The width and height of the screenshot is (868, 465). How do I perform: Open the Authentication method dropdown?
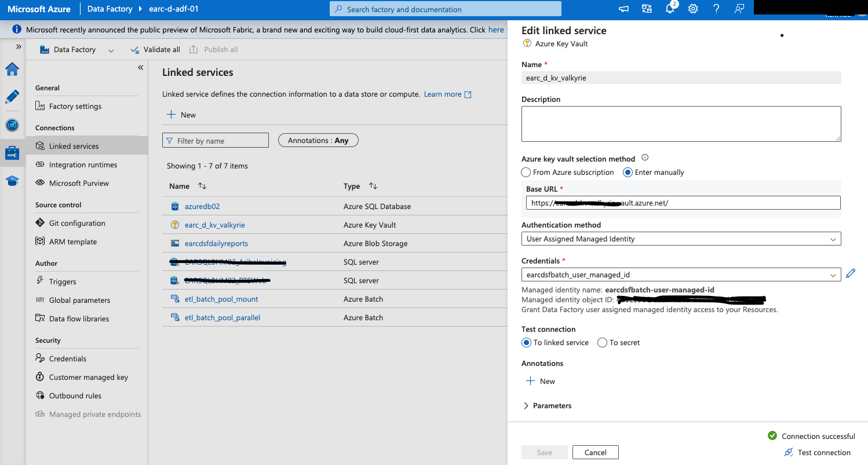681,239
